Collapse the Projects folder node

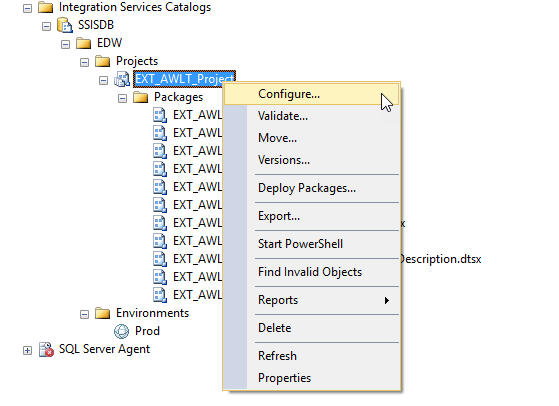pos(84,62)
